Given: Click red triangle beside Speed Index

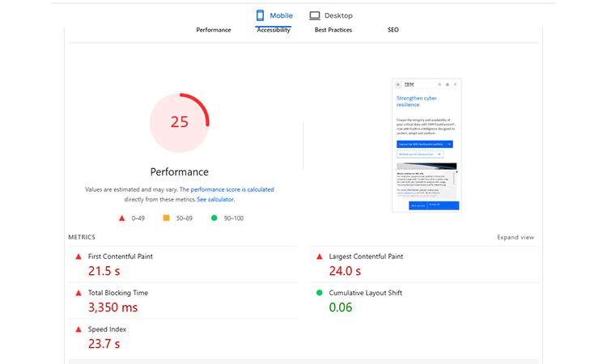Looking at the screenshot, I should coord(79,329).
